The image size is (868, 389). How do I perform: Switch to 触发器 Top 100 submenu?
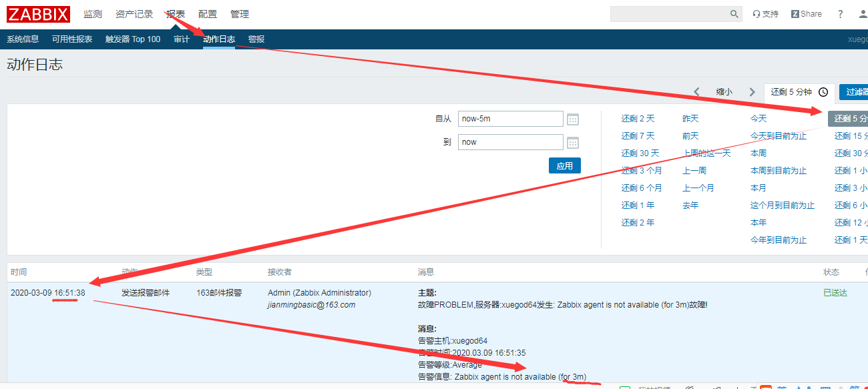(x=133, y=39)
